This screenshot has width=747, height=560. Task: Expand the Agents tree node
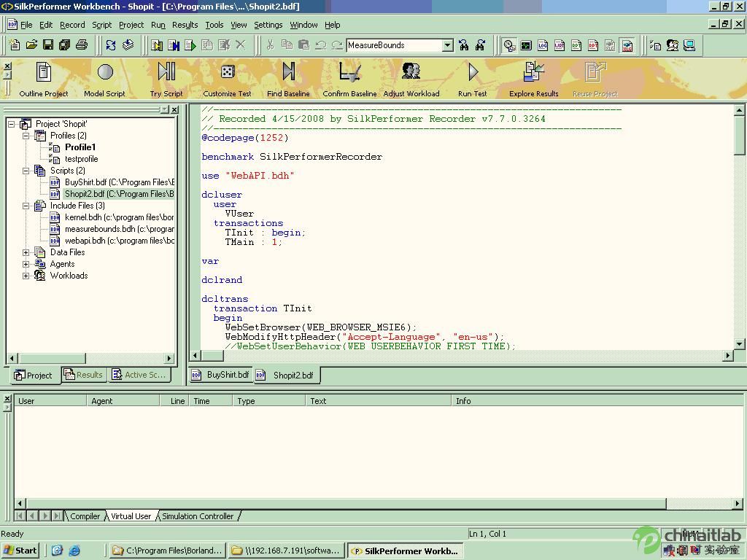(26, 264)
